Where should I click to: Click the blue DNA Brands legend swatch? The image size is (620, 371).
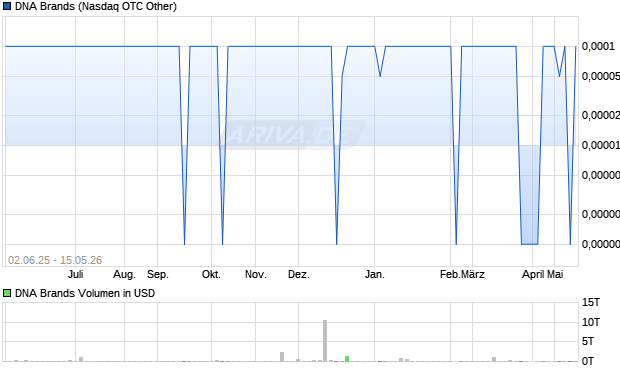7,6
